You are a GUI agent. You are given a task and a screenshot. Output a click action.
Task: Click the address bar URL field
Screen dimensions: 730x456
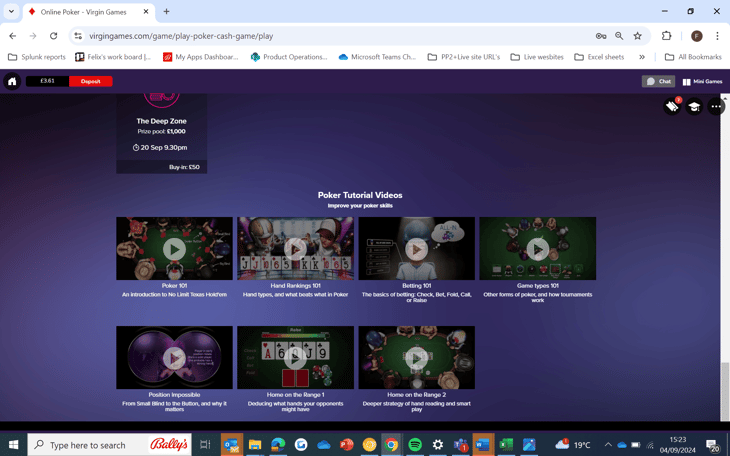[330, 36]
